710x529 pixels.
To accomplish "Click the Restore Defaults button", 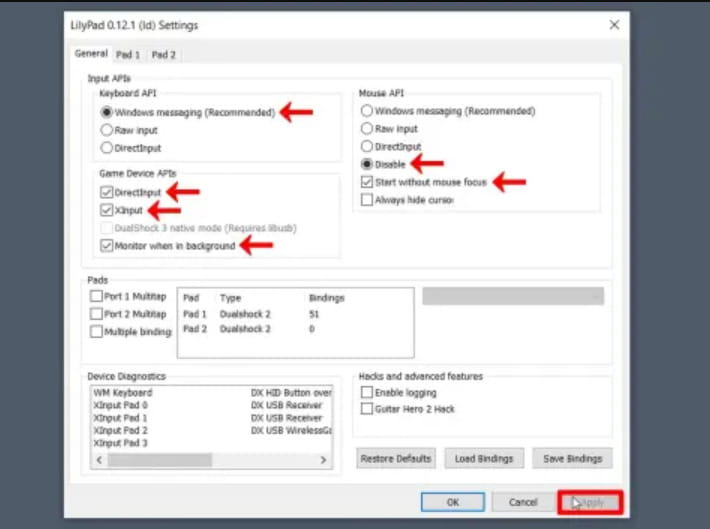I will coord(395,459).
